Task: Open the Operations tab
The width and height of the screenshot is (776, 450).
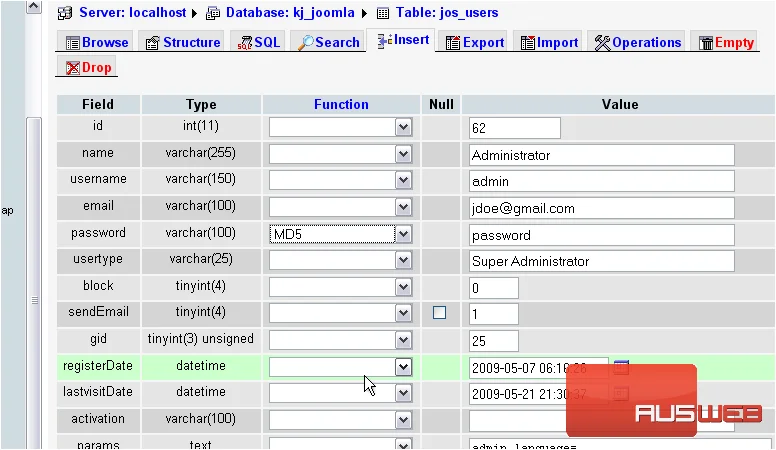Action: pyautogui.click(x=638, y=43)
